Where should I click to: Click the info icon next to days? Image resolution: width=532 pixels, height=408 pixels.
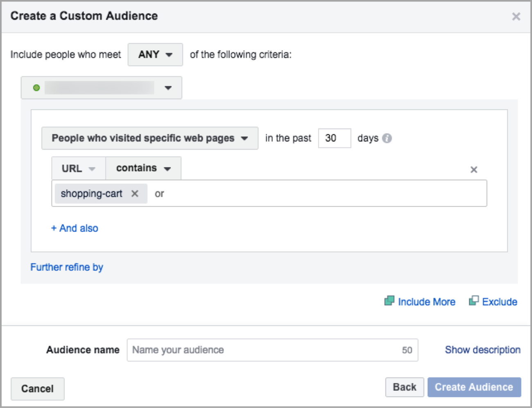tap(387, 138)
